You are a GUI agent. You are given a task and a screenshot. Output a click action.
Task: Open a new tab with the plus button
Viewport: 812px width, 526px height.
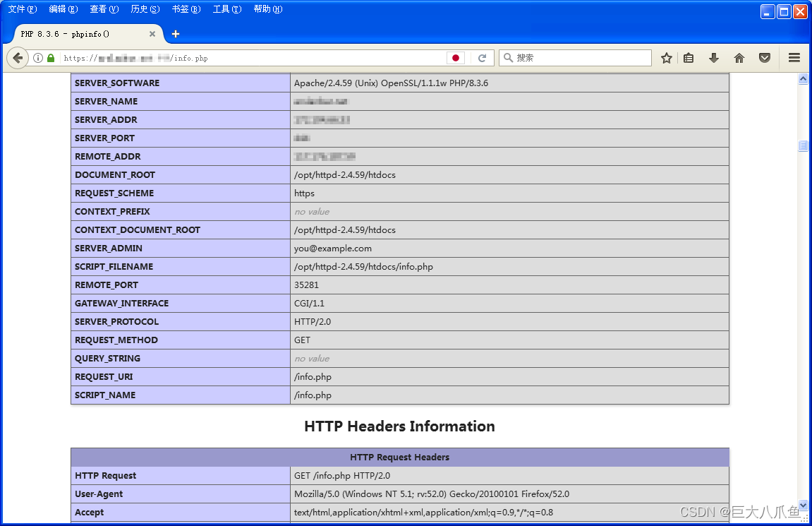[x=175, y=33]
